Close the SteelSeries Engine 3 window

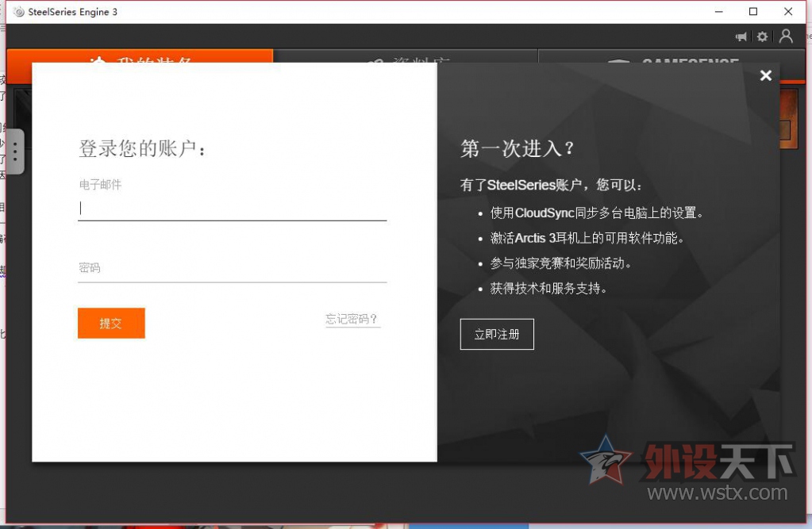click(788, 11)
